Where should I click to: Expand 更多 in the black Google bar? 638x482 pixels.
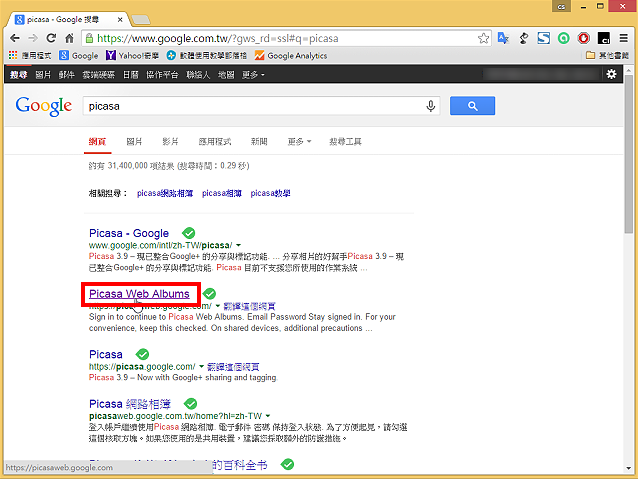[253, 74]
